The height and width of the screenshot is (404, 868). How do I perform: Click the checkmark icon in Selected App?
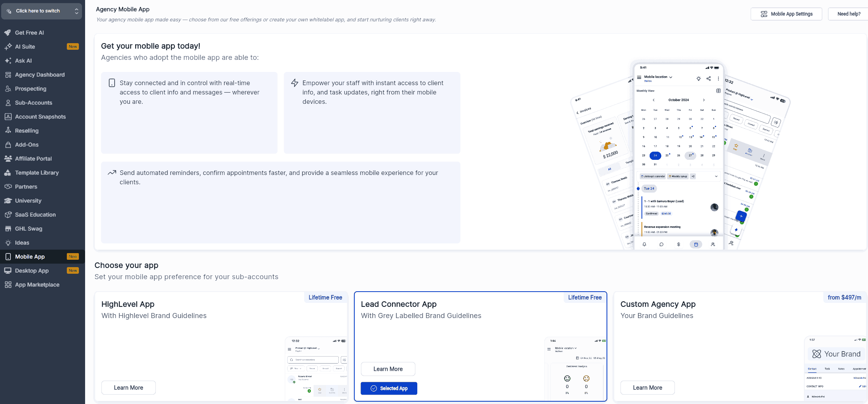point(374,388)
